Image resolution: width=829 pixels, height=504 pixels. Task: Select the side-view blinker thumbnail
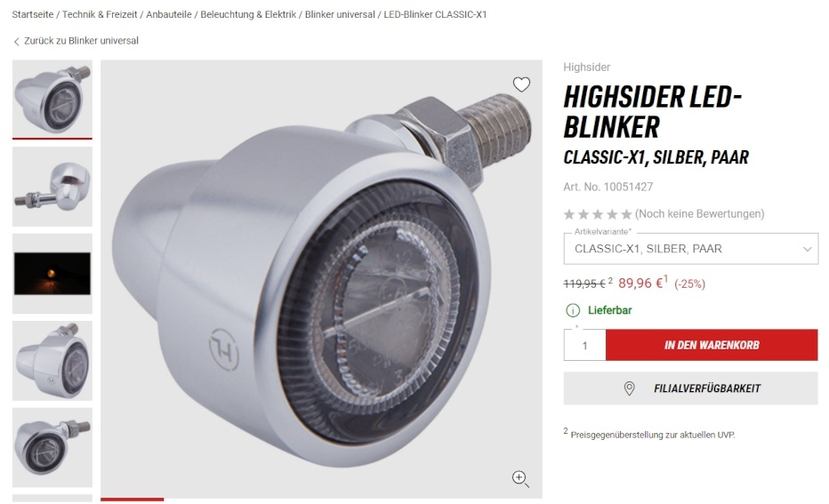tap(52, 187)
